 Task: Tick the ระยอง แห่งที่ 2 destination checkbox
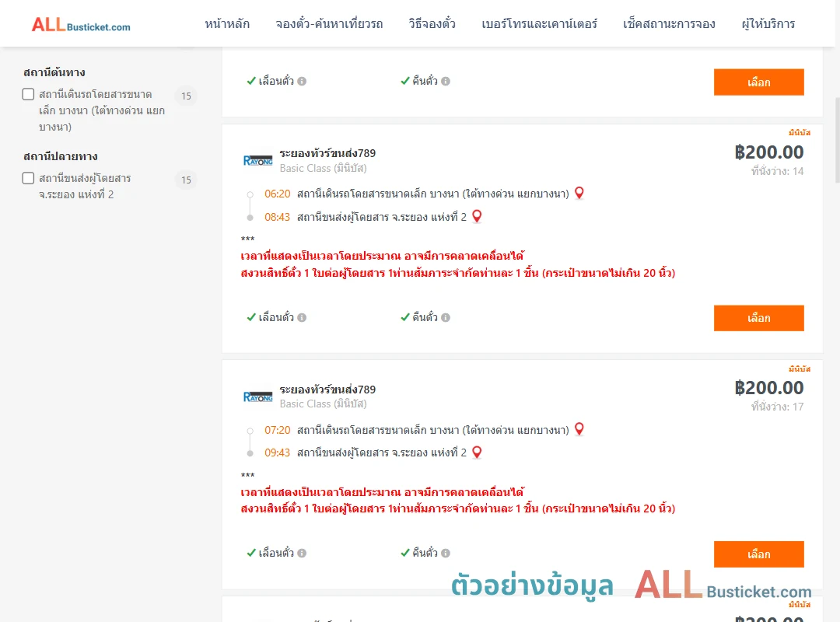[x=29, y=178]
